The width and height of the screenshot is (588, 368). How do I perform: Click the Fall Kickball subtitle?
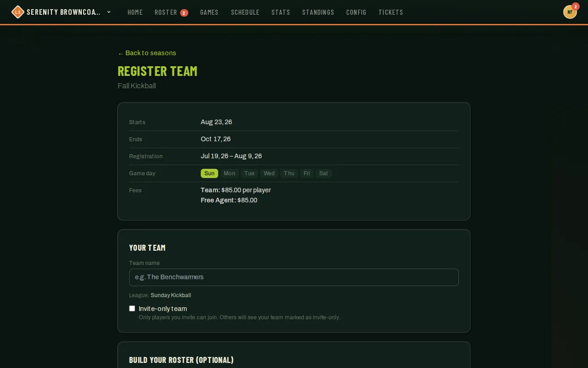pyautogui.click(x=137, y=86)
